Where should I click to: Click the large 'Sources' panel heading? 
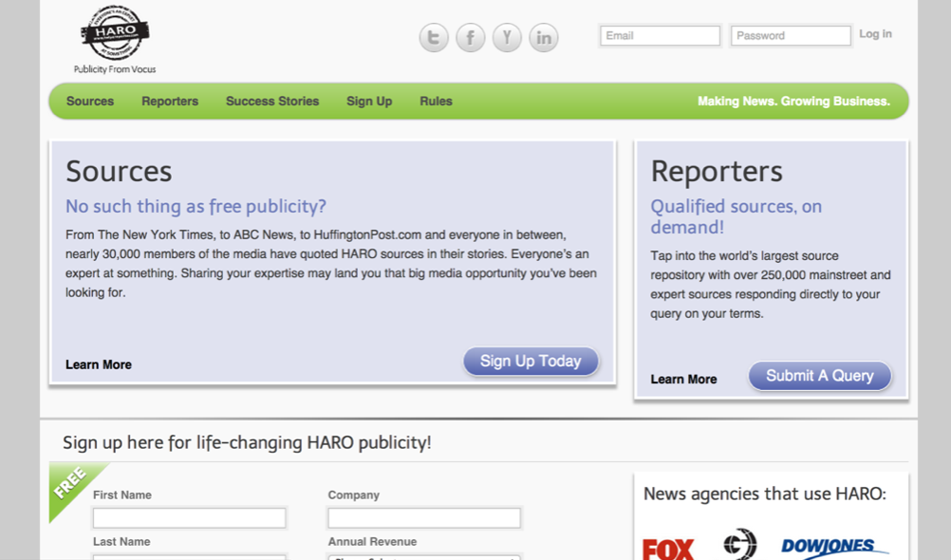tap(119, 171)
